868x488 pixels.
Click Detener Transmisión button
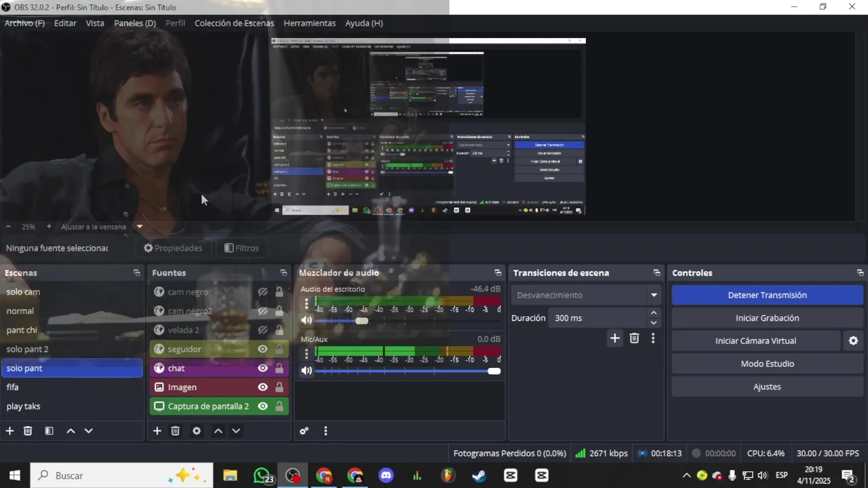(767, 296)
